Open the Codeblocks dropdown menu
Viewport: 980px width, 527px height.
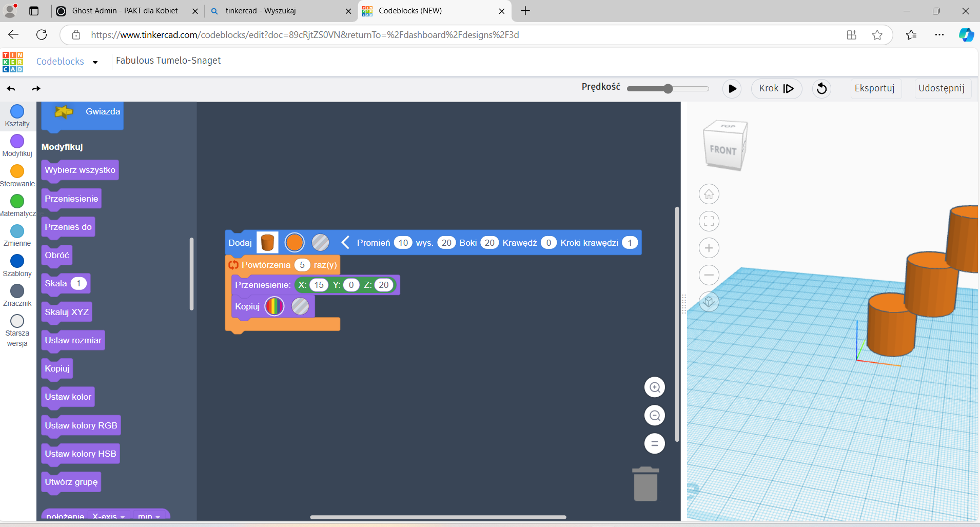[67, 62]
